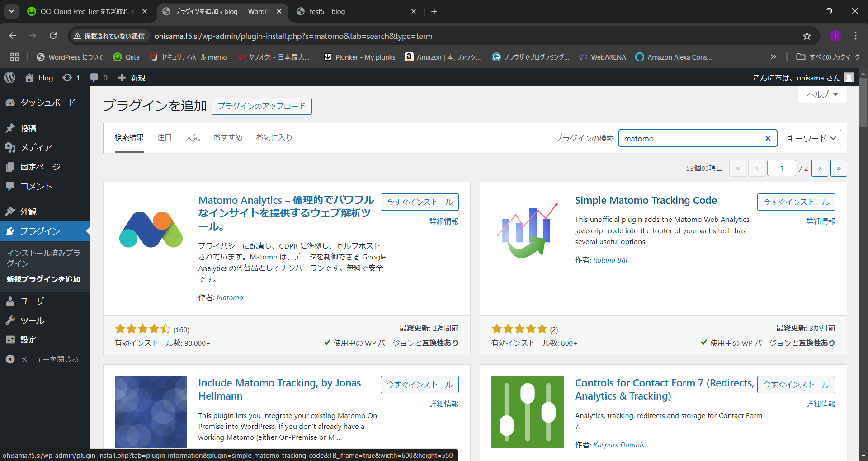The image size is (868, 461).
Task: Close the プラグインを追加 browser tab
Action: click(x=279, y=11)
